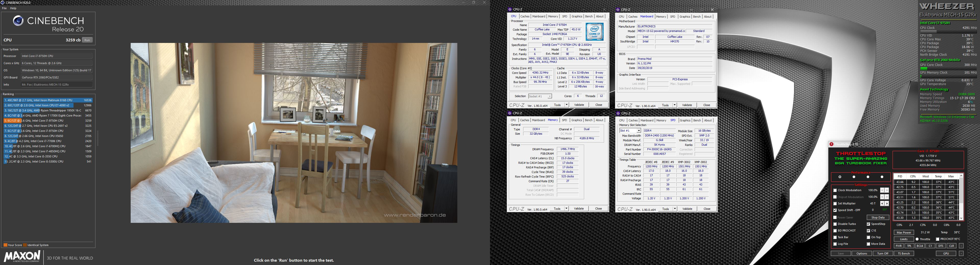Click the Cinebench sphere logo in the header
This screenshot has width=980, height=265.
[18, 21]
